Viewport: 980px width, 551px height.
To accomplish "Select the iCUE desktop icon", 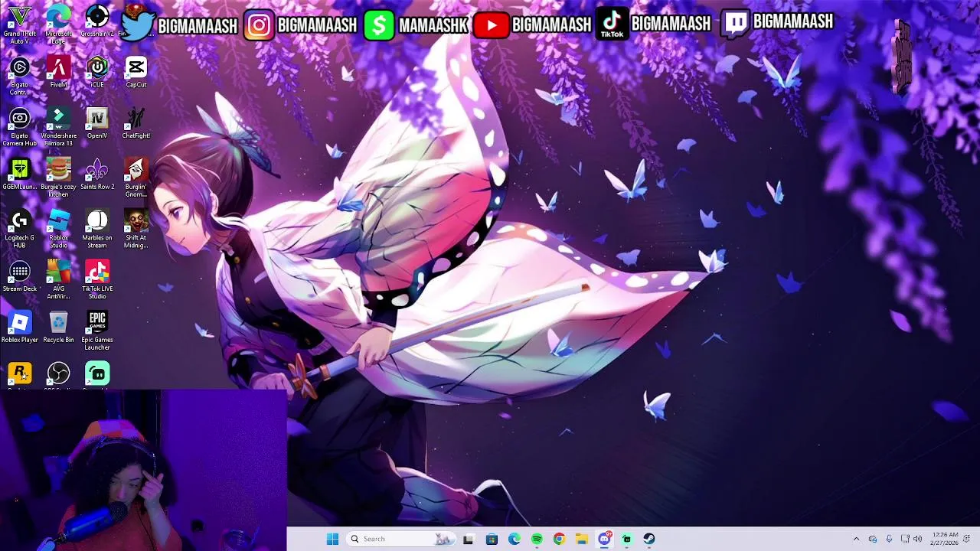I will click(97, 72).
